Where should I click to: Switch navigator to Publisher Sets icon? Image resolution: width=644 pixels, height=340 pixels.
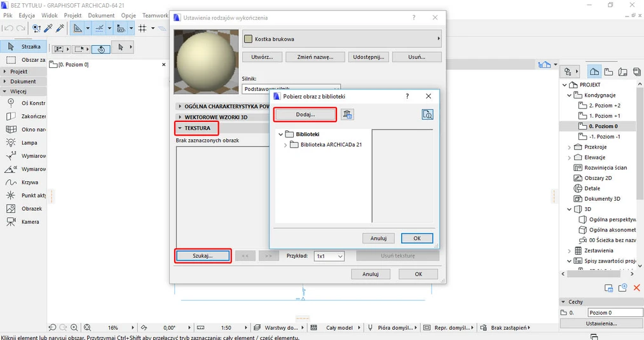636,72
